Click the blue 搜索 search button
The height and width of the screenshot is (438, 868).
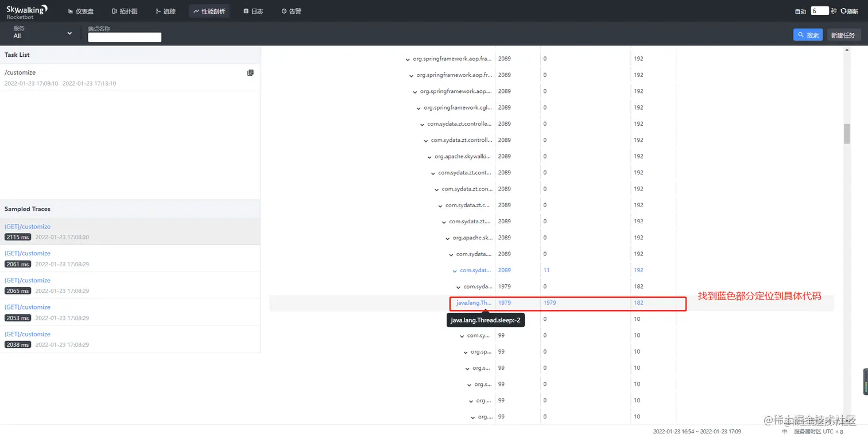click(808, 35)
